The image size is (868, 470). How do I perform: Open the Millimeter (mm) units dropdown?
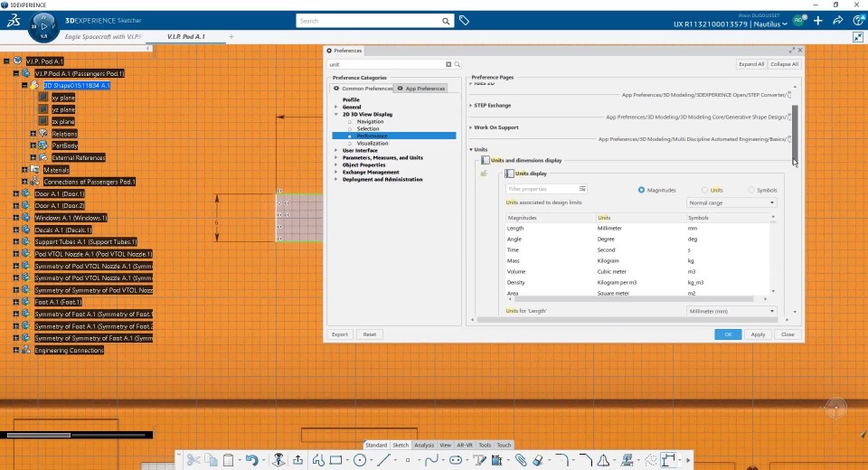(731, 311)
